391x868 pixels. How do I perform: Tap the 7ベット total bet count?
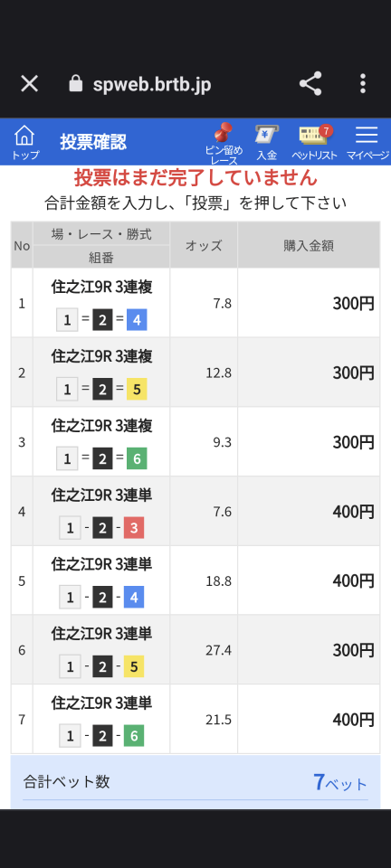[x=340, y=782]
